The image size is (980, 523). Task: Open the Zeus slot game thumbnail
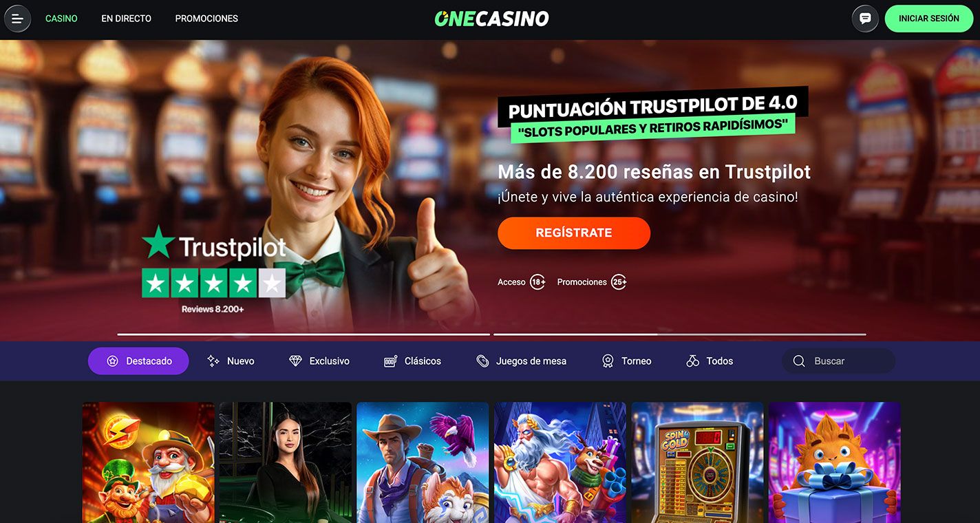coord(560,462)
